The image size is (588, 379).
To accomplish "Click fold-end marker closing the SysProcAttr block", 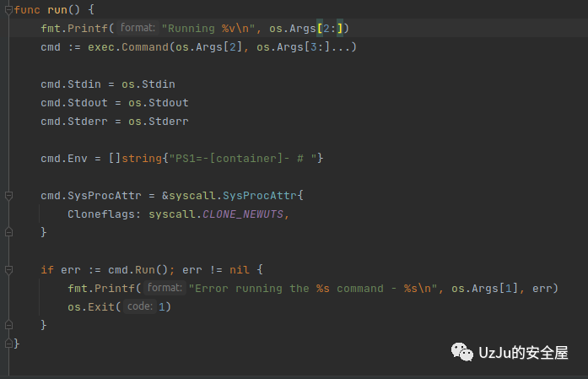I will [x=9, y=232].
